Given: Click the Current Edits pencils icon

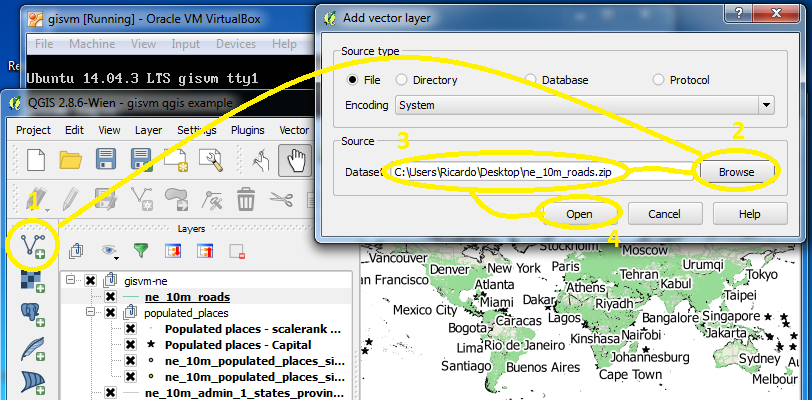Looking at the screenshot, I should pyautogui.click(x=35, y=199).
